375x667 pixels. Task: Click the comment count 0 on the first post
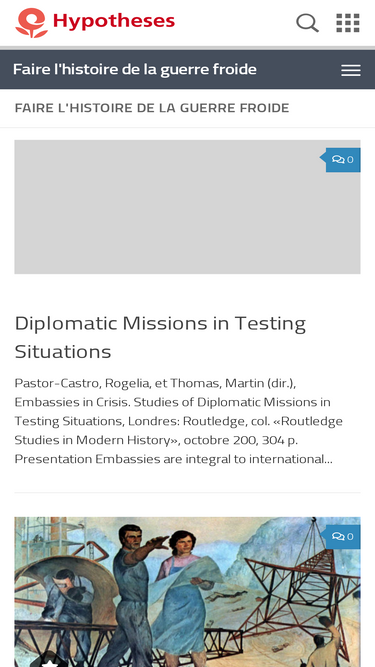(350, 160)
